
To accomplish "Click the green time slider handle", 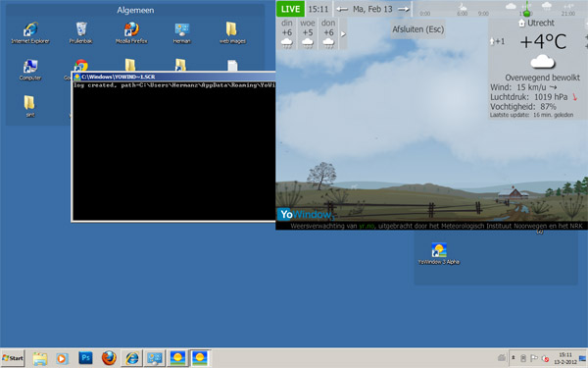I will pos(526,14).
